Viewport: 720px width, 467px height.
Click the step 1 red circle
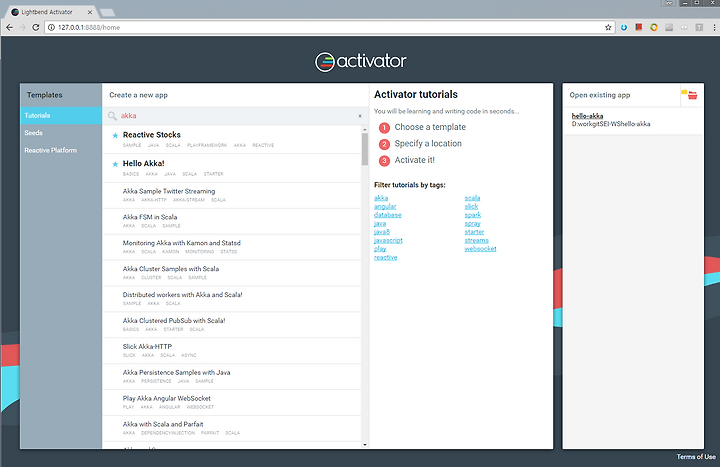click(x=384, y=128)
